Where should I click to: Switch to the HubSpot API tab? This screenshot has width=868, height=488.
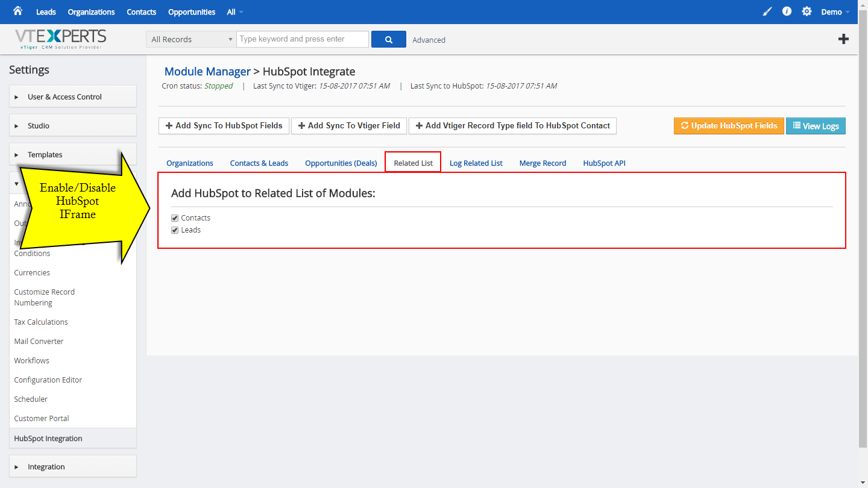605,163
